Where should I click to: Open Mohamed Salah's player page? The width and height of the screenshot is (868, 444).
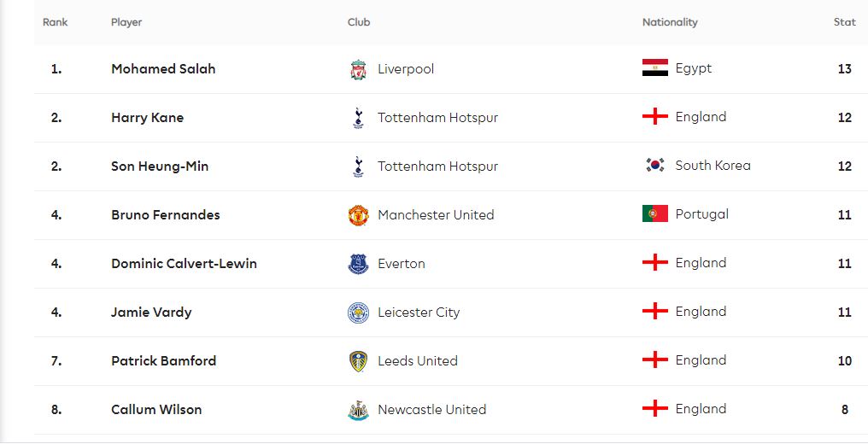pyautogui.click(x=163, y=69)
